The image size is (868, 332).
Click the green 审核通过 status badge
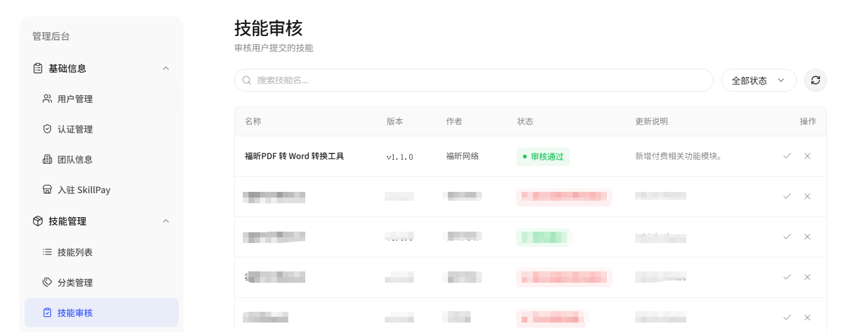click(543, 157)
